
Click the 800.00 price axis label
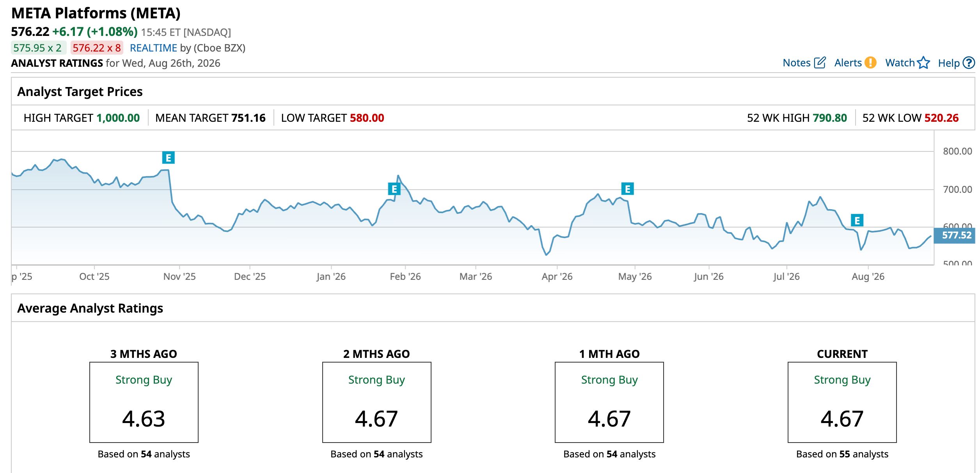[x=957, y=151]
